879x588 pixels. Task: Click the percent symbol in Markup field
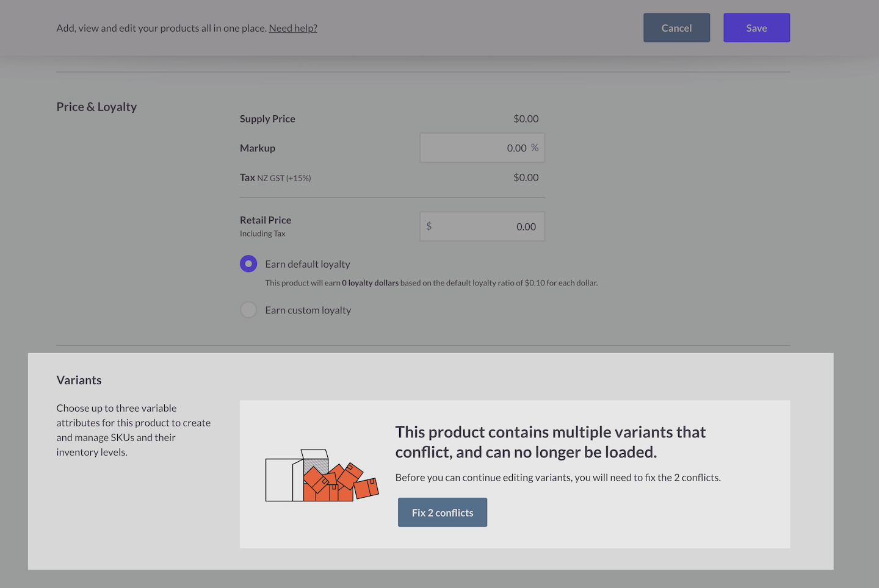click(x=535, y=148)
